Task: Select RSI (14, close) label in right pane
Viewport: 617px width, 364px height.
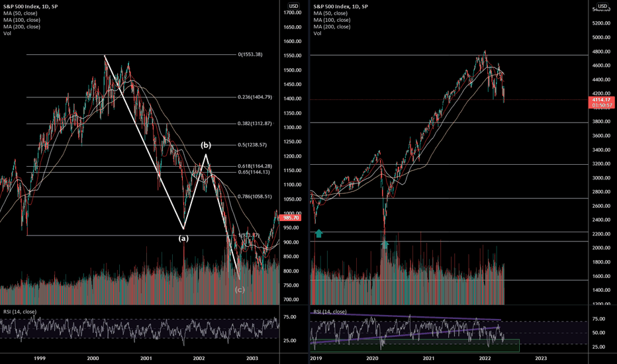Action: pos(330,312)
